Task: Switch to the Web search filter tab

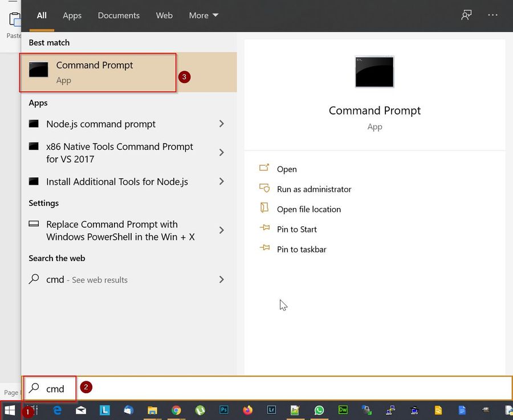Action: click(164, 15)
